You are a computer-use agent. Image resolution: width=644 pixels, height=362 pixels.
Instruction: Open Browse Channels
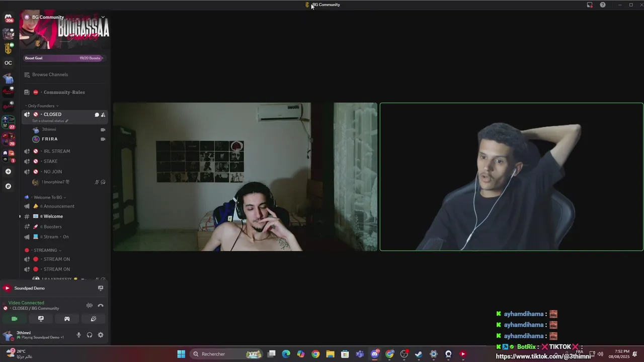(65, 74)
